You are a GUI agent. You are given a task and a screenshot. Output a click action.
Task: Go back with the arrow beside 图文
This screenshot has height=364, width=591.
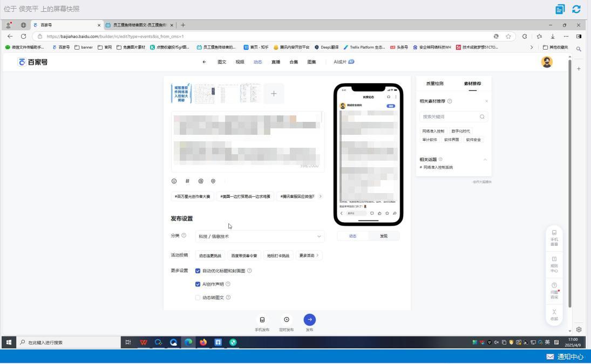205,61
